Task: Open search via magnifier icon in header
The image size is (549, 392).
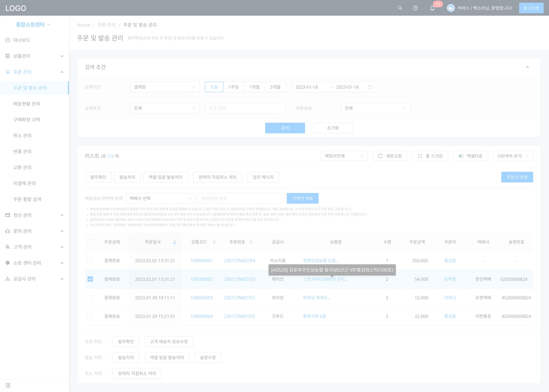Action: [x=400, y=8]
